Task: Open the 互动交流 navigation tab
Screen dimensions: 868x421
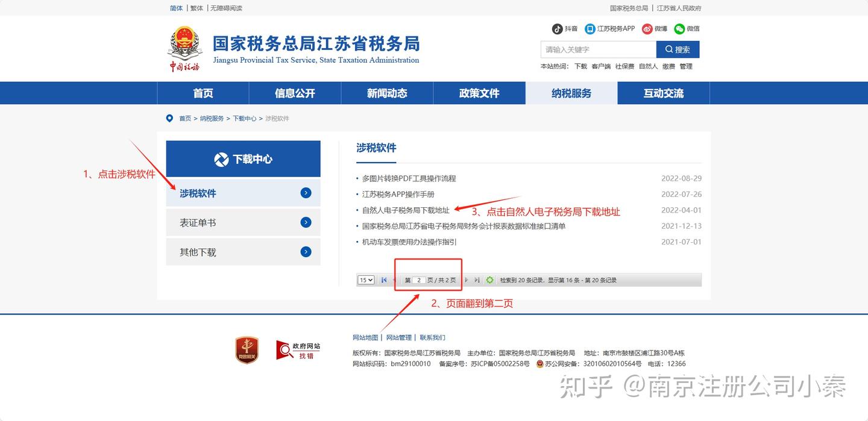Action: pyautogui.click(x=663, y=93)
